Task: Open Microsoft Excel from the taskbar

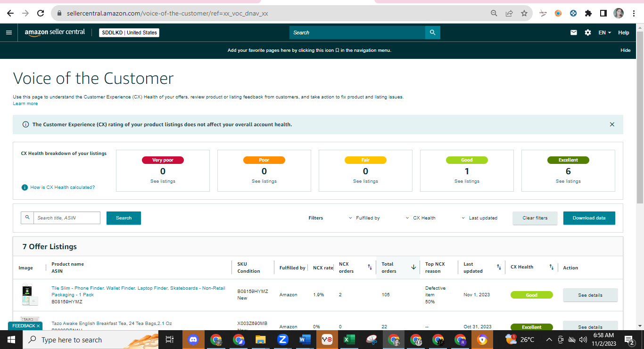Action: click(349, 340)
